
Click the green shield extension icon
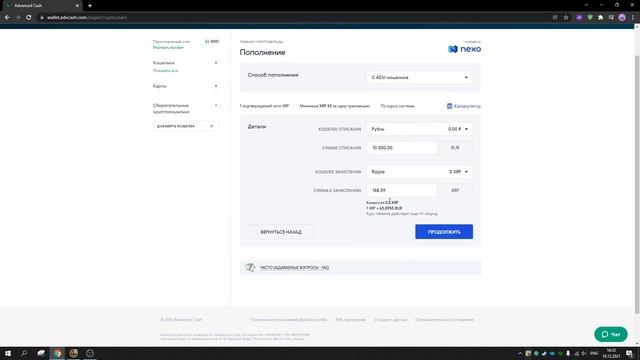590,18
